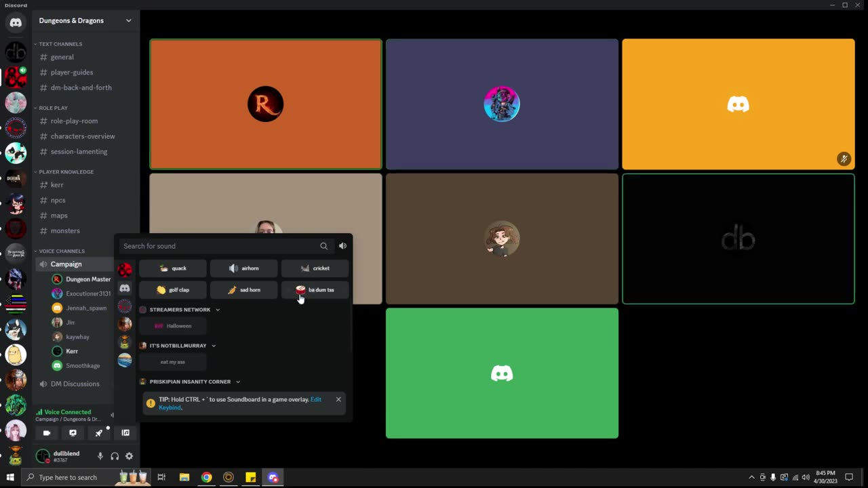868x488 pixels.
Task: Focus the yellow muted user tile
Action: 738,104
